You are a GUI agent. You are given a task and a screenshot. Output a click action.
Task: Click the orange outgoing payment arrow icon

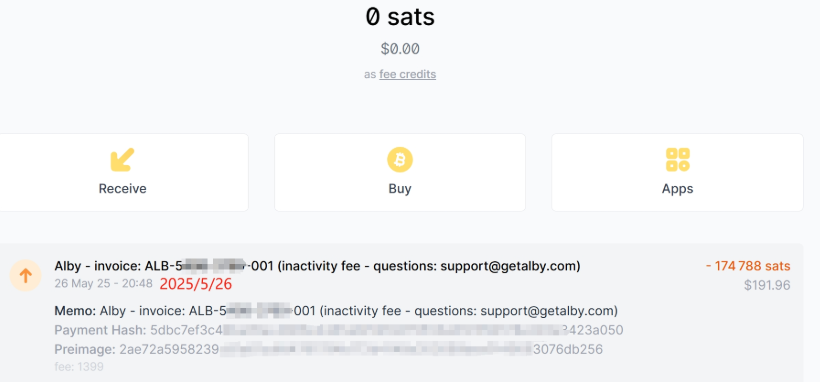point(25,275)
